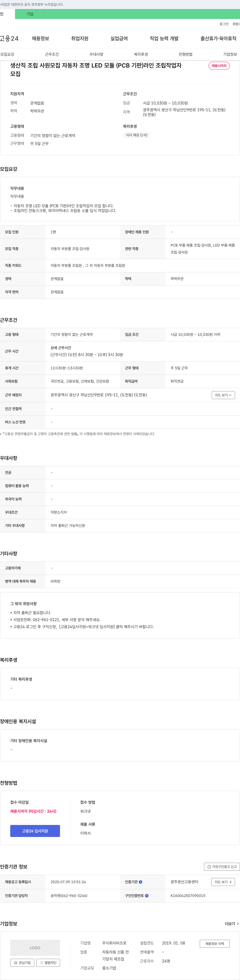This screenshot has width=240, height=980.
Task: Click the certification number K160042507090015
Action: click(188, 895)
